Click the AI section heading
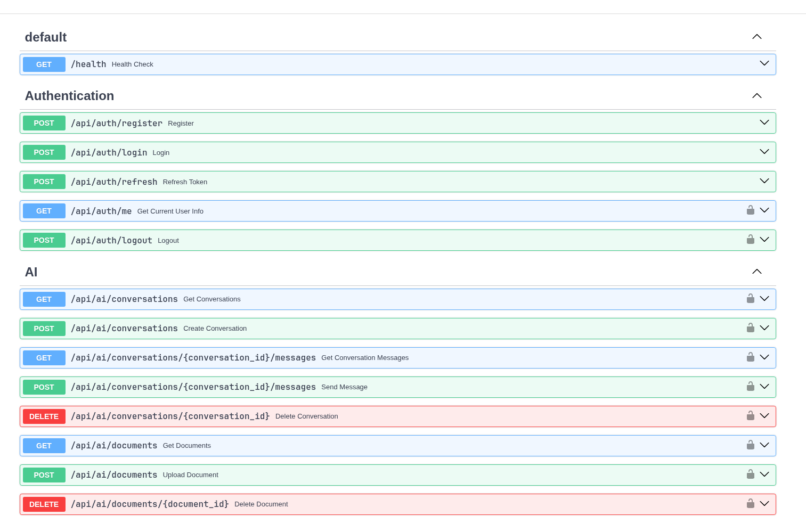This screenshot has width=806, height=532. click(x=31, y=272)
